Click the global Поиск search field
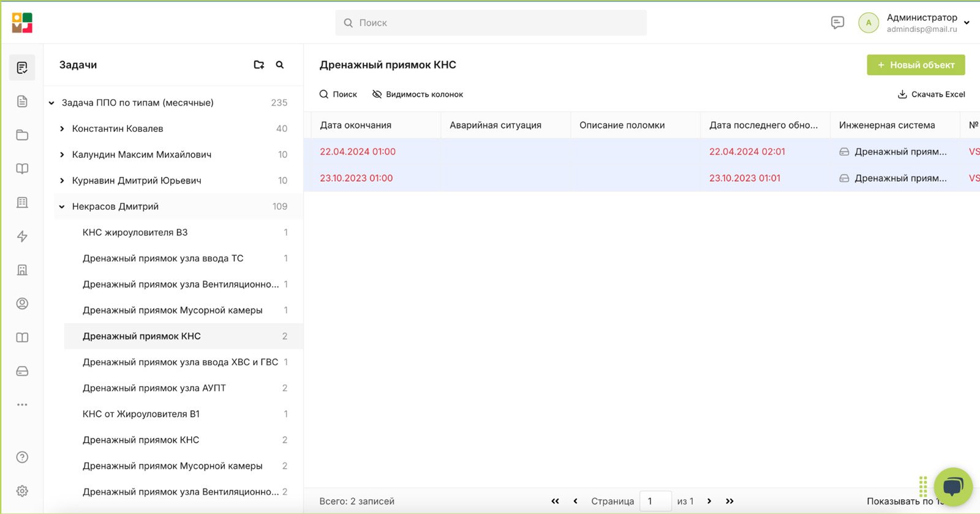Image resolution: width=980 pixels, height=514 pixels. tap(491, 23)
